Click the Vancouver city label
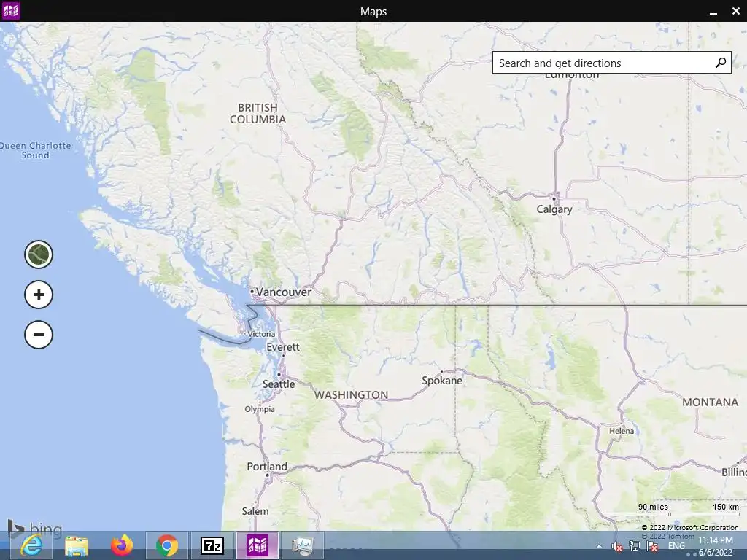The width and height of the screenshot is (747, 560). 284,292
